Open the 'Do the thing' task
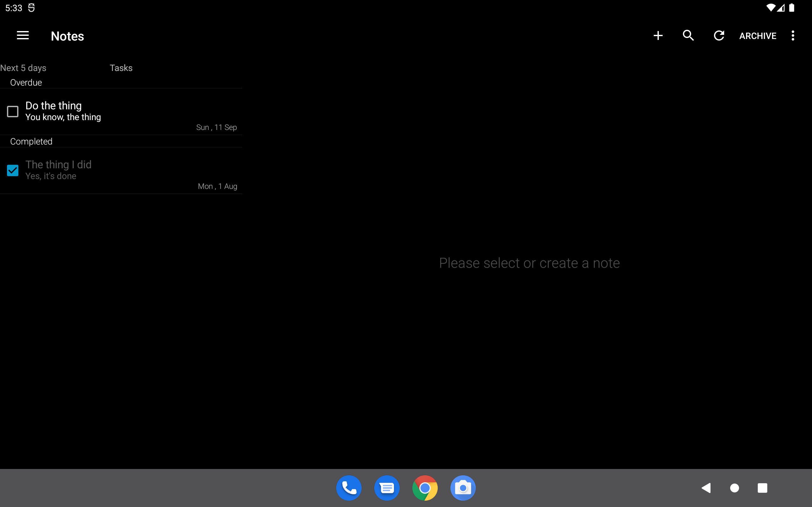The image size is (812, 507). click(x=128, y=111)
